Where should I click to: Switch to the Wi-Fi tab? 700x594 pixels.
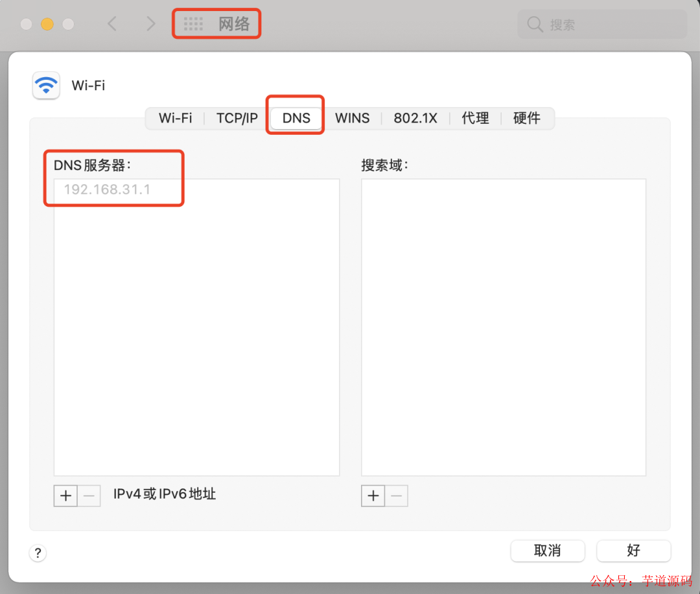[x=175, y=118]
